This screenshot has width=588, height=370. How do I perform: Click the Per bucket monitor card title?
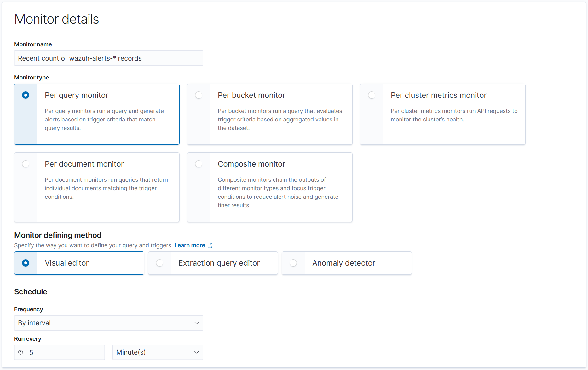[x=251, y=95]
